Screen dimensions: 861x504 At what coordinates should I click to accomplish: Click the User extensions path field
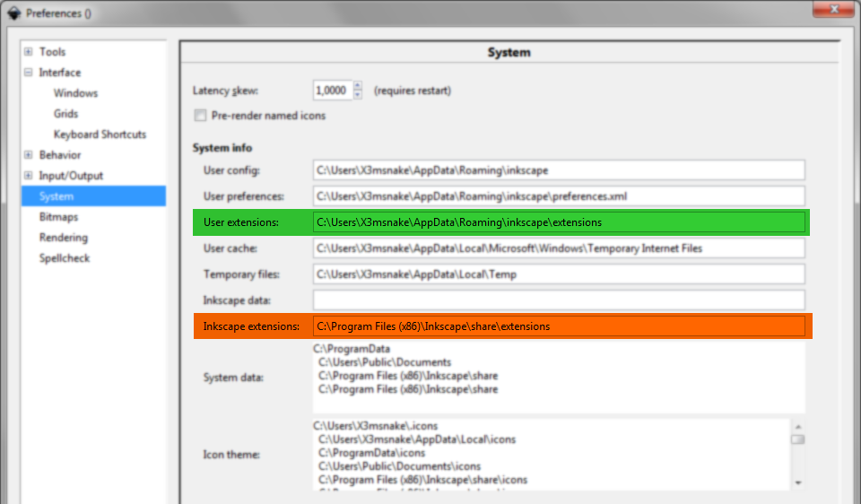[x=559, y=222]
